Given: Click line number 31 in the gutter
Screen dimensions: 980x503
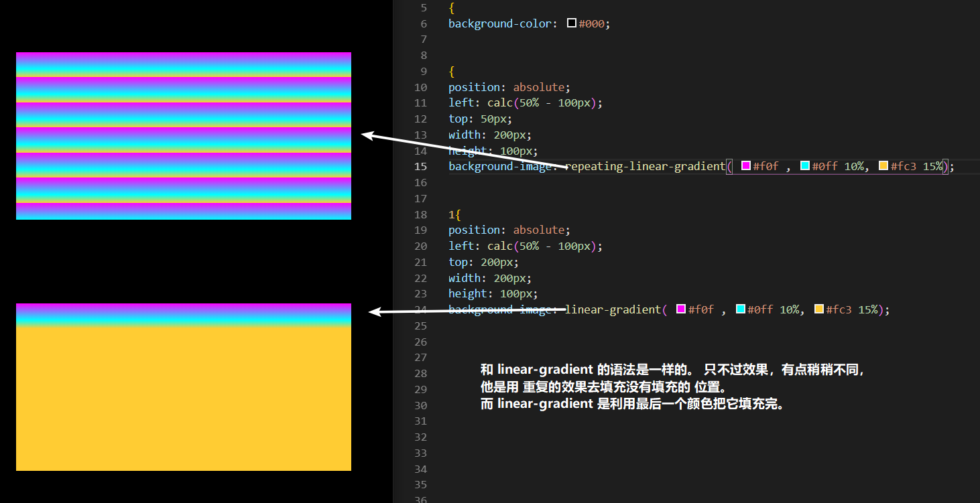Looking at the screenshot, I should (x=420, y=421).
